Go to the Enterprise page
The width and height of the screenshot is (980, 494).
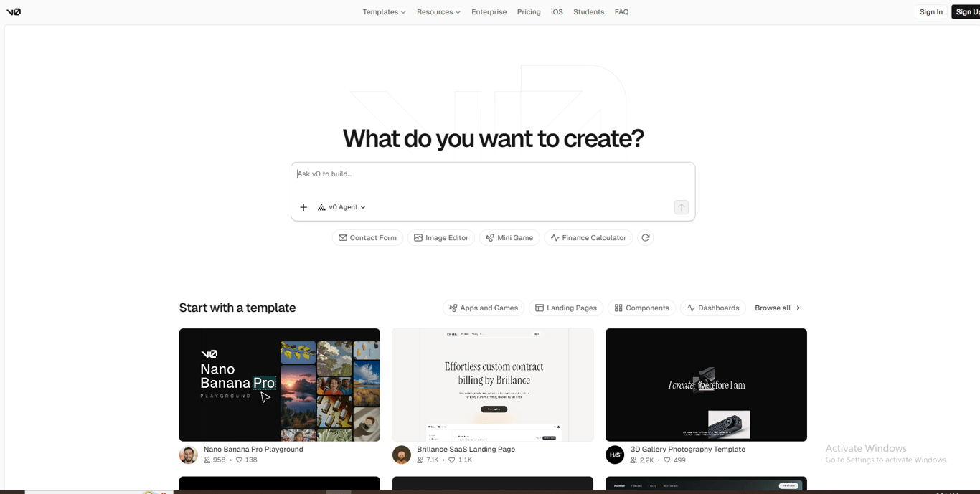tap(489, 12)
